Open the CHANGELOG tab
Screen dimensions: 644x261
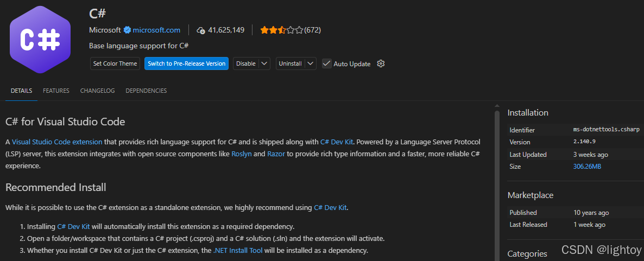(97, 91)
